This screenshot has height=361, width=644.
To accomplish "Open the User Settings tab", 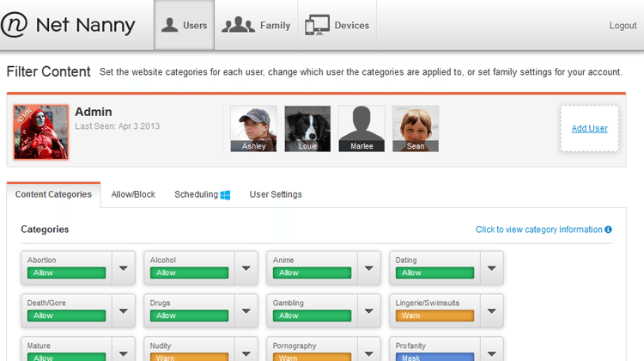I will click(x=276, y=194).
